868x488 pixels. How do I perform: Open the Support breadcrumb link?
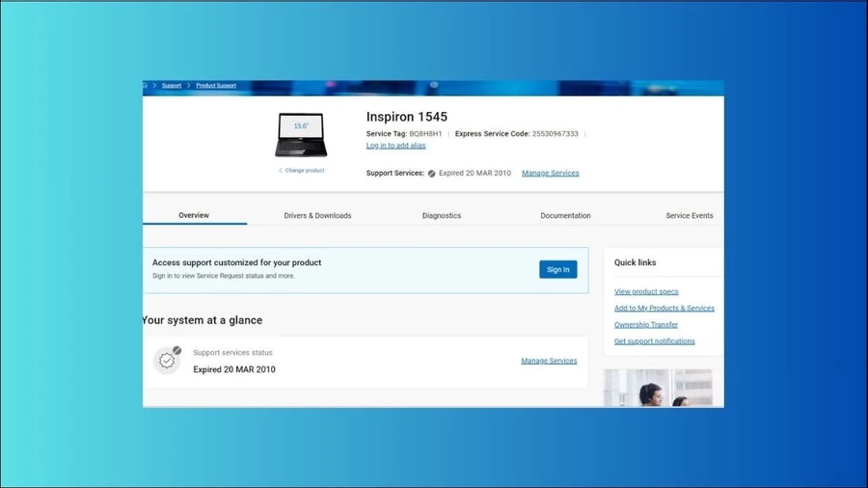172,86
